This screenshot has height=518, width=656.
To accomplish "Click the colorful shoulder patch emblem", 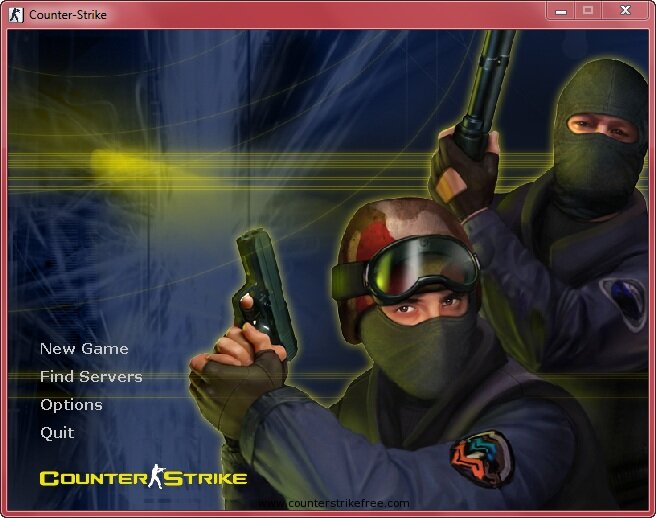I will [480, 459].
